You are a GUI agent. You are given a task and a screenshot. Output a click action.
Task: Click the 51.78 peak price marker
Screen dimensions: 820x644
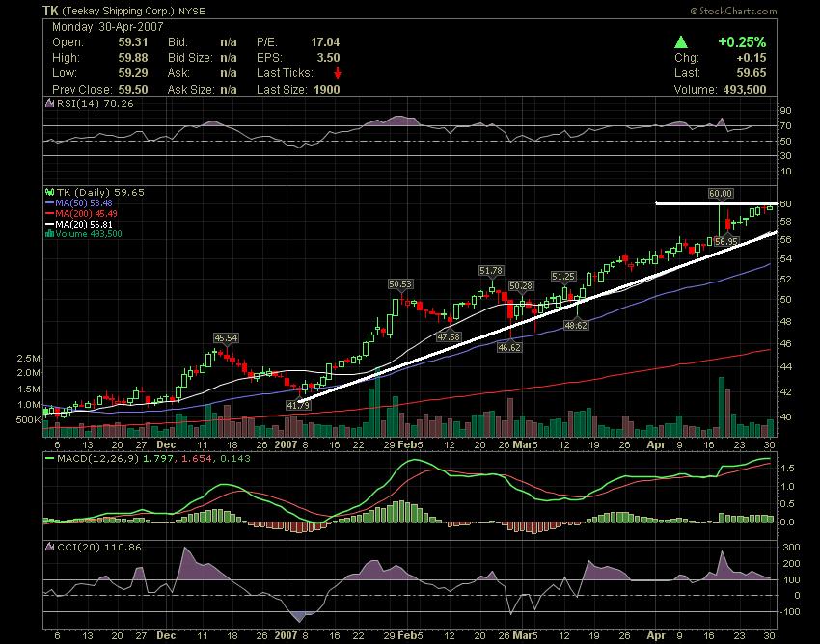point(490,270)
